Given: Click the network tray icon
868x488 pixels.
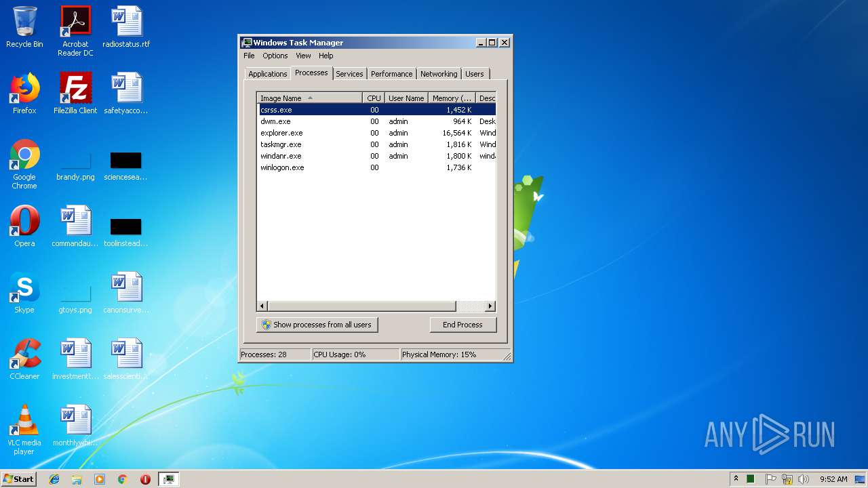Looking at the screenshot, I should (787, 479).
